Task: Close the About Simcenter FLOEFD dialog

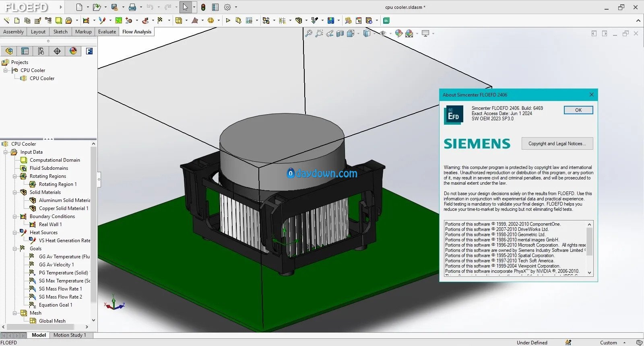Action: coord(591,95)
